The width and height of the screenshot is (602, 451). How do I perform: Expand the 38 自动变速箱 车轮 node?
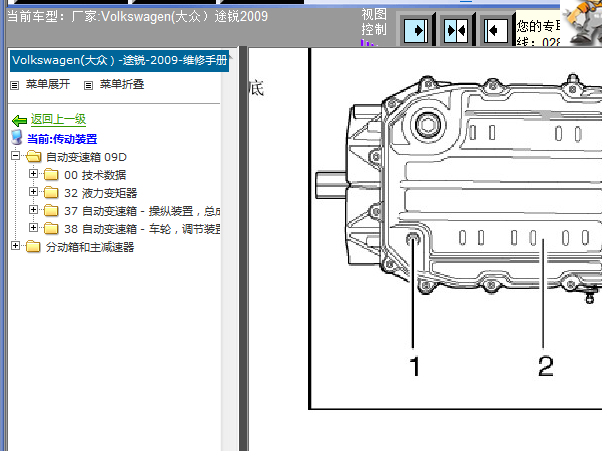[x=33, y=228]
